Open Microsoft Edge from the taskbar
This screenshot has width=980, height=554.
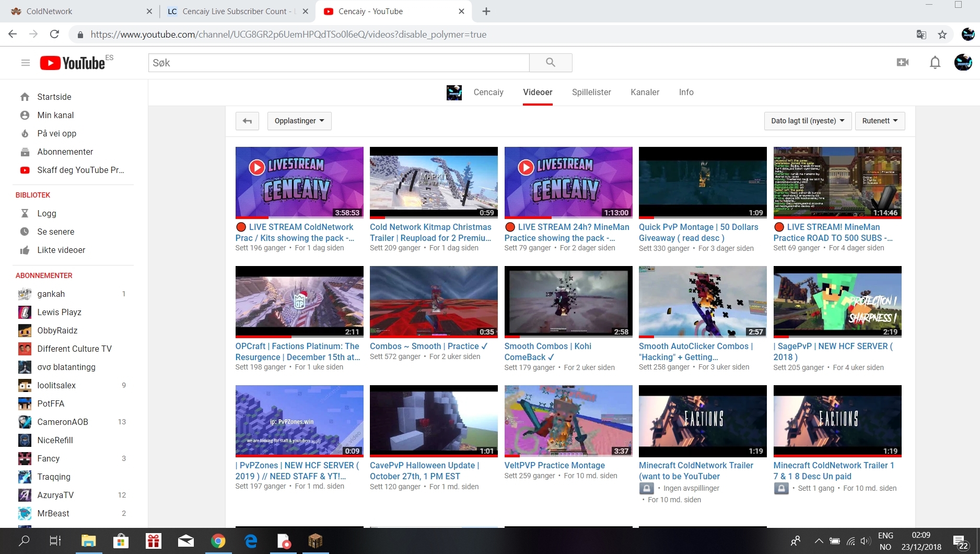coord(251,541)
